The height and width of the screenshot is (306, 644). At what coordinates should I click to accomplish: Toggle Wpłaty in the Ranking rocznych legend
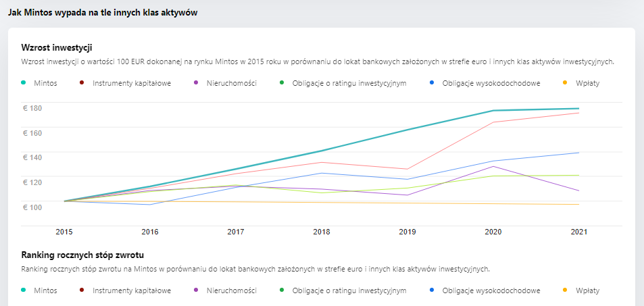[x=581, y=291]
